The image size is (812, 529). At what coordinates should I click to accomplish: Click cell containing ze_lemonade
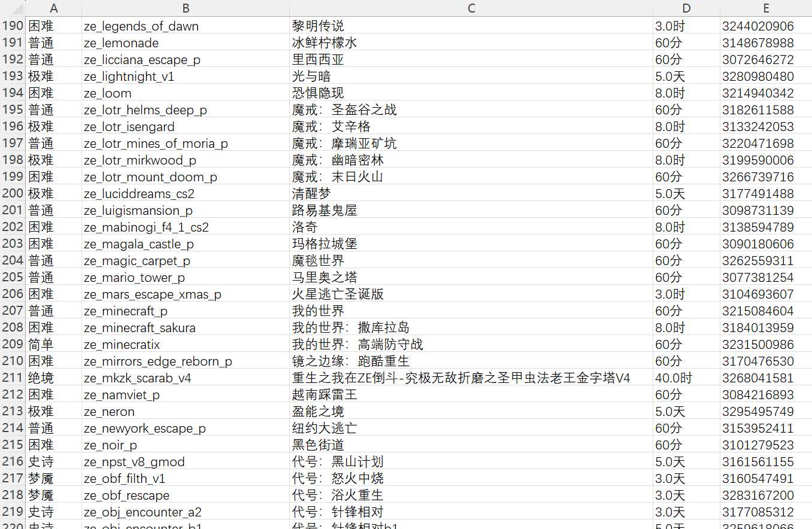[x=186, y=43]
